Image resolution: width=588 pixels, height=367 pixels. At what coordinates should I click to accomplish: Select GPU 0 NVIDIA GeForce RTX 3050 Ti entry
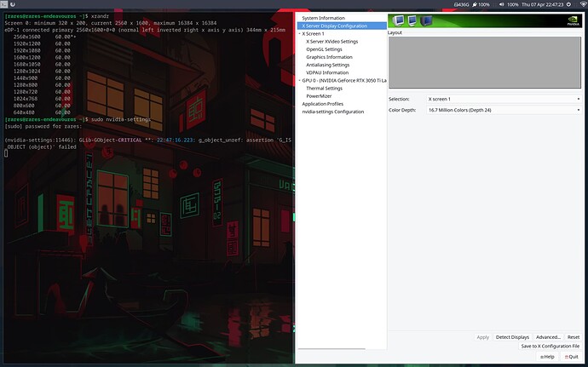click(x=344, y=81)
